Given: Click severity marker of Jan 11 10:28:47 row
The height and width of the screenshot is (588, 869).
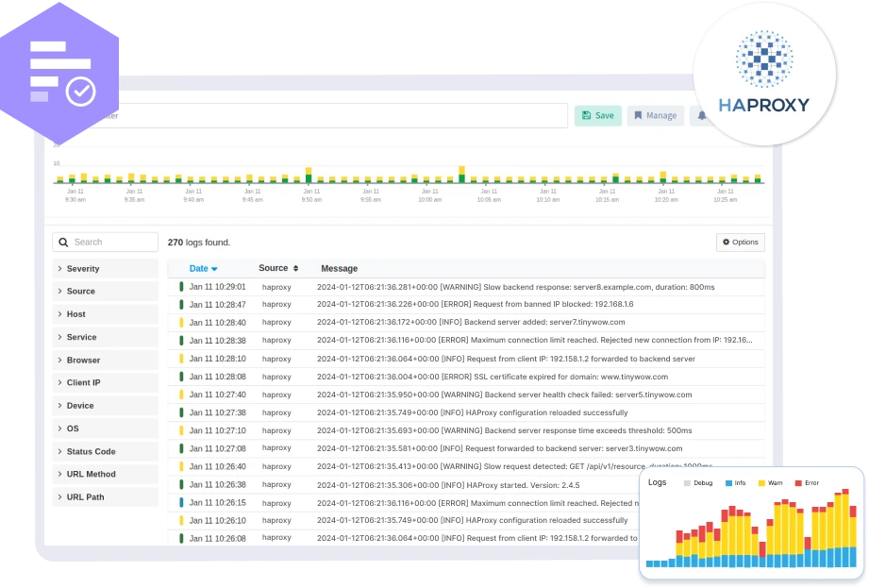Looking at the screenshot, I should [181, 304].
